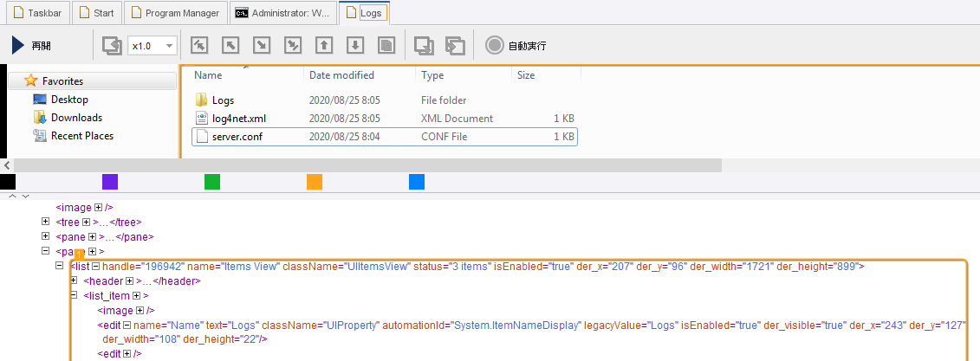Open the x1.0 speed dropdown
Viewport: 980px width, 361px height.
pyautogui.click(x=152, y=46)
